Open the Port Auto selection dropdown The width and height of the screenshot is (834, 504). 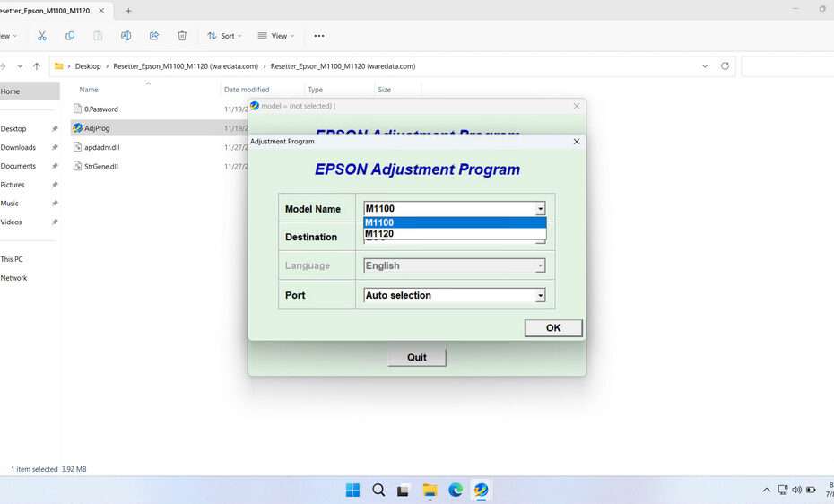455,295
